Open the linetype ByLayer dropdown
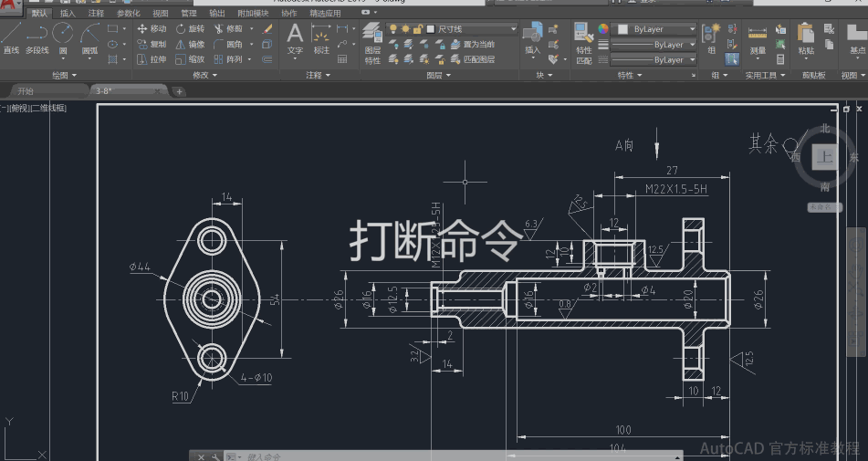Image resolution: width=868 pixels, height=461 pixels. point(654,59)
